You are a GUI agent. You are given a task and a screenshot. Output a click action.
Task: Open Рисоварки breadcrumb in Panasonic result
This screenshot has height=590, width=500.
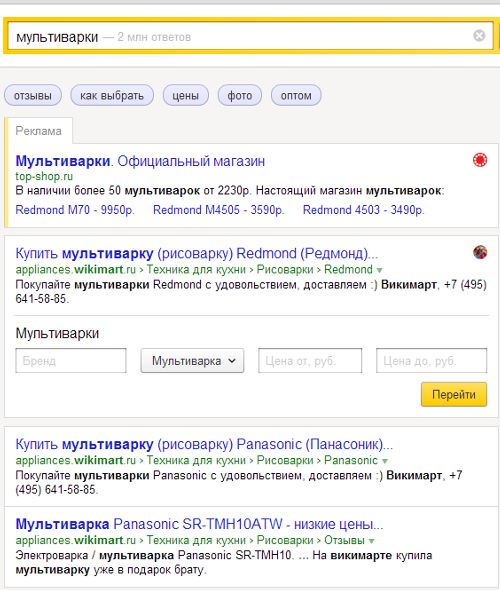(285, 461)
